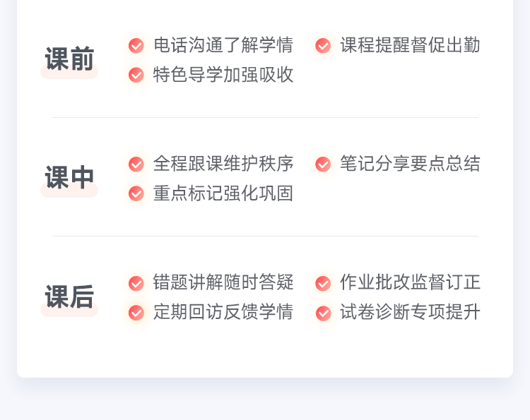The image size is (530, 420).
Task: Click the checkmark icon next to 作业批改监督订正
Action: pyautogui.click(x=323, y=284)
